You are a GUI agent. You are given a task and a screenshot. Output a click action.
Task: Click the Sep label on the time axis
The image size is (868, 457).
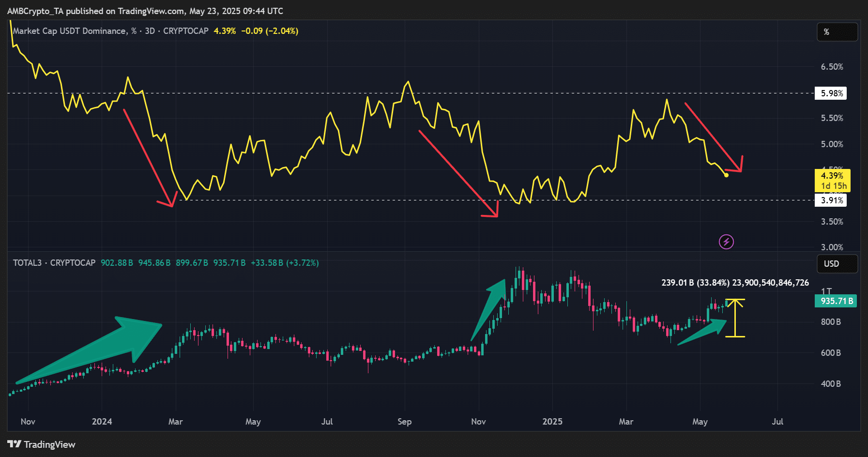404,422
